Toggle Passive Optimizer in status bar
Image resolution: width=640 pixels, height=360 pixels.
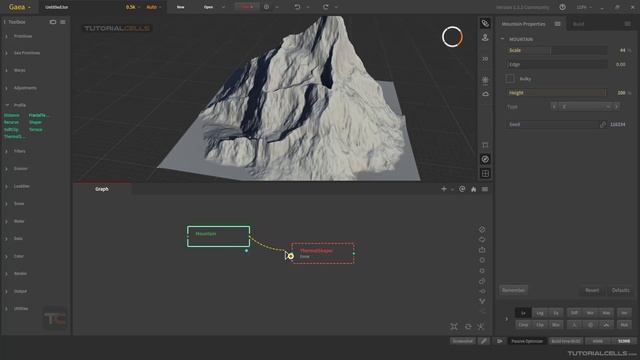click(527, 341)
